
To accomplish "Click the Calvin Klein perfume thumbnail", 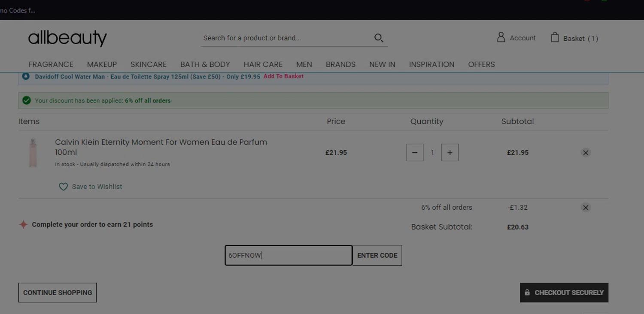I will pyautogui.click(x=33, y=153).
